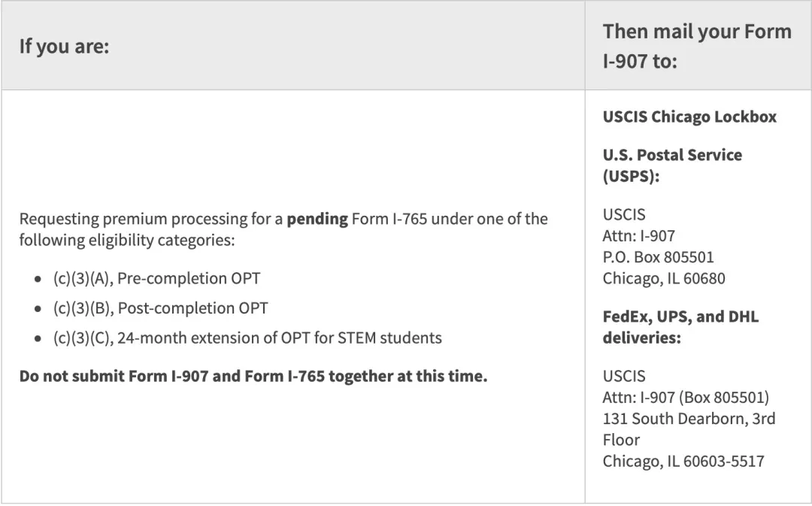Image resolution: width=812 pixels, height=506 pixels.
Task: Click the "Chicago, IL 60603-5517" line
Action: click(x=683, y=461)
